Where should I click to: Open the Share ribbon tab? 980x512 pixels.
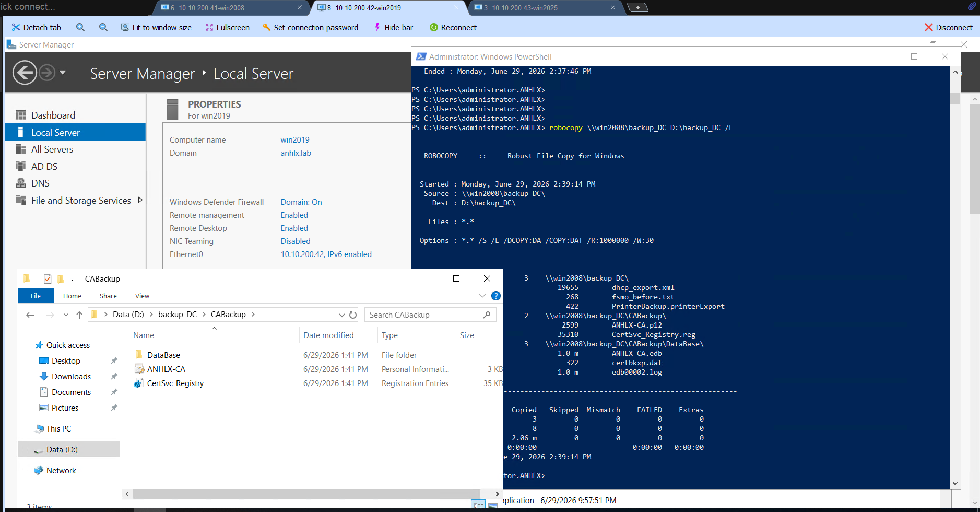click(x=108, y=296)
